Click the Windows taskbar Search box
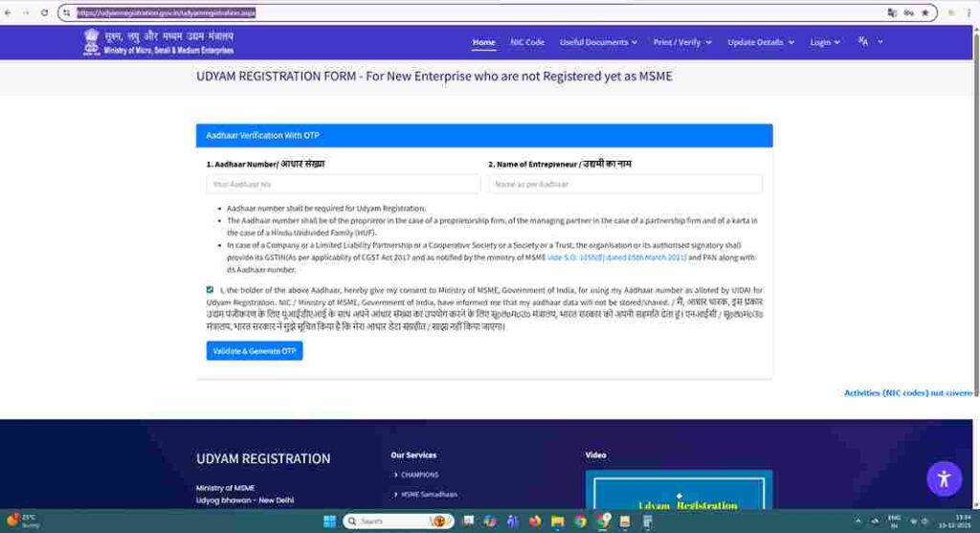Viewport: 980px width, 533px height. [x=398, y=522]
